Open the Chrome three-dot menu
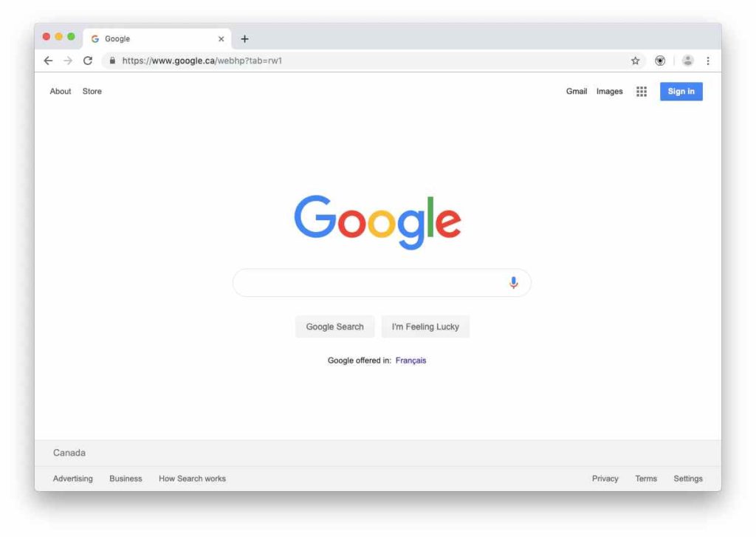The image size is (756, 537). click(708, 61)
